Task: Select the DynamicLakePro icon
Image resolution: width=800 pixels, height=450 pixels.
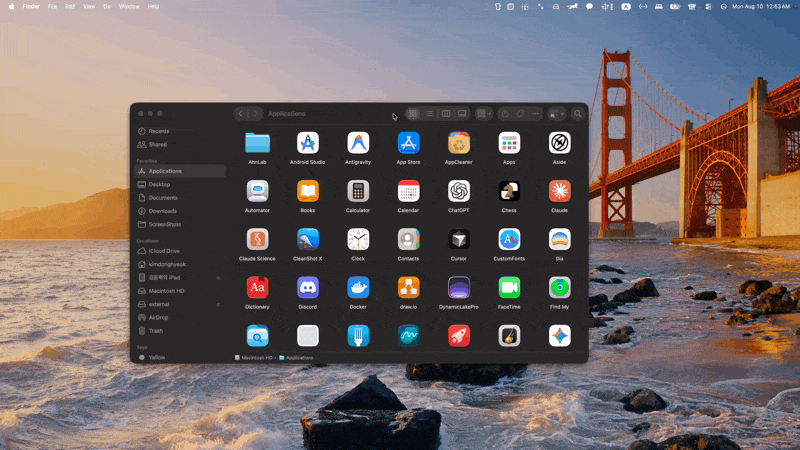Action: pos(459,288)
